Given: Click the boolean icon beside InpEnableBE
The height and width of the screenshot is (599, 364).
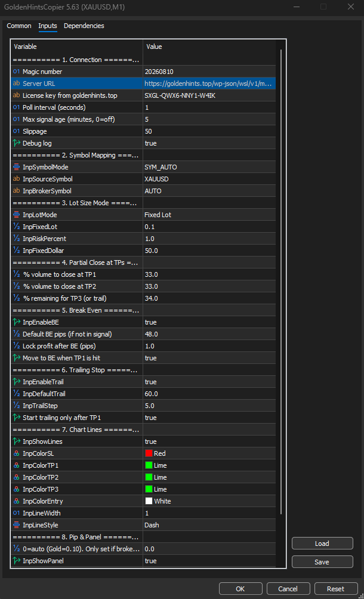Looking at the screenshot, I should pos(17,322).
